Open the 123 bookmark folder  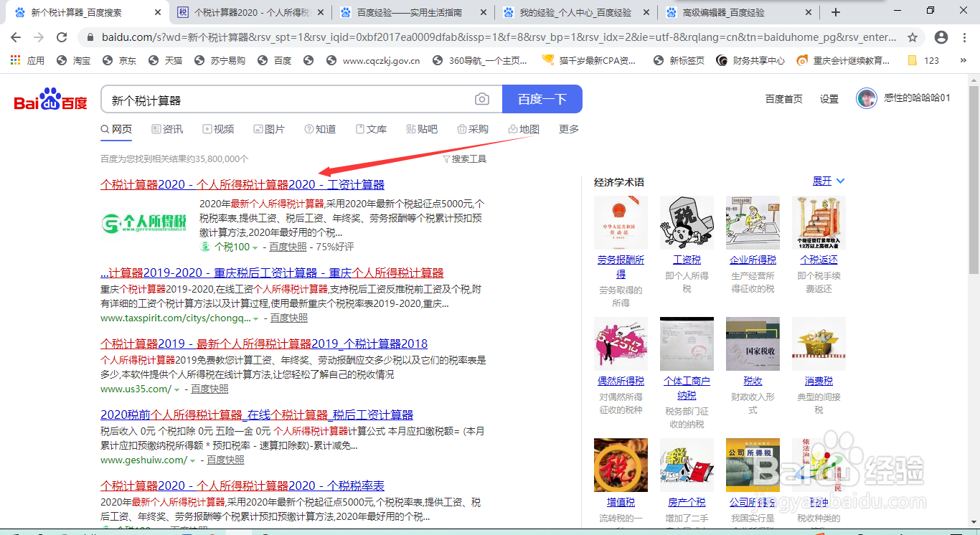click(923, 61)
